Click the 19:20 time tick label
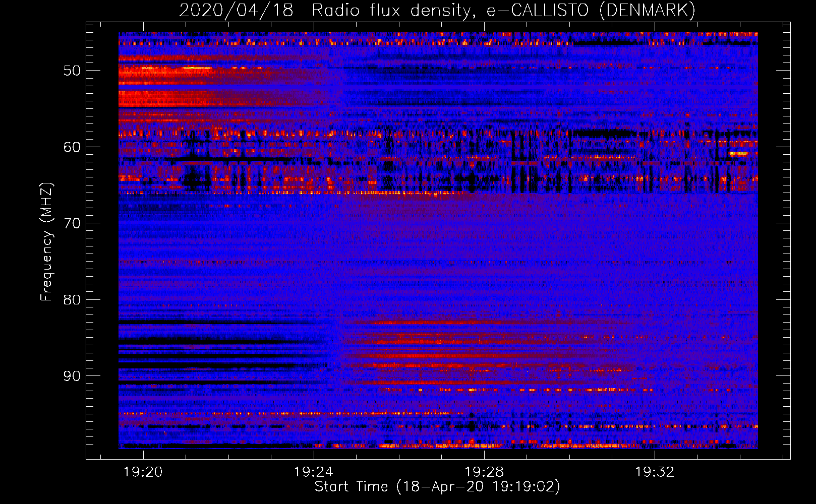 click(x=143, y=472)
